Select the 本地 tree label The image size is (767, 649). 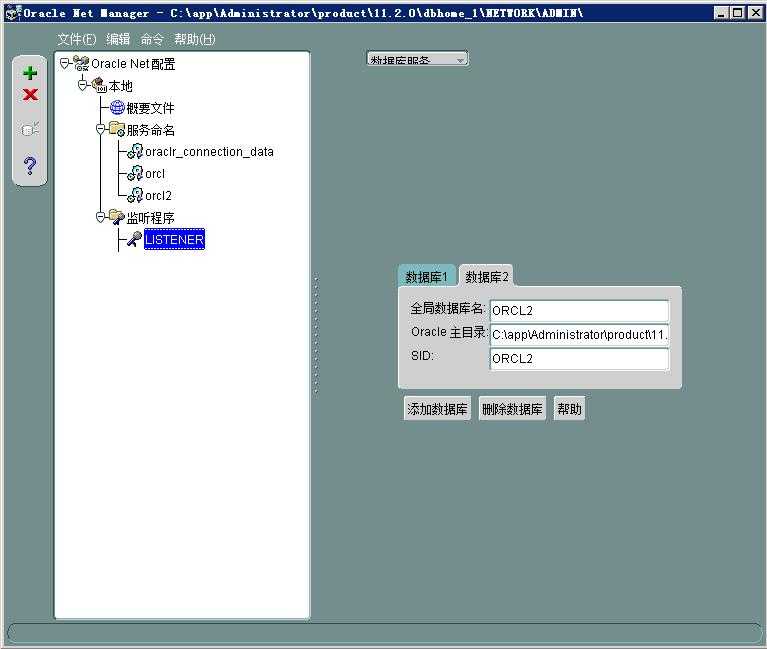coord(120,86)
